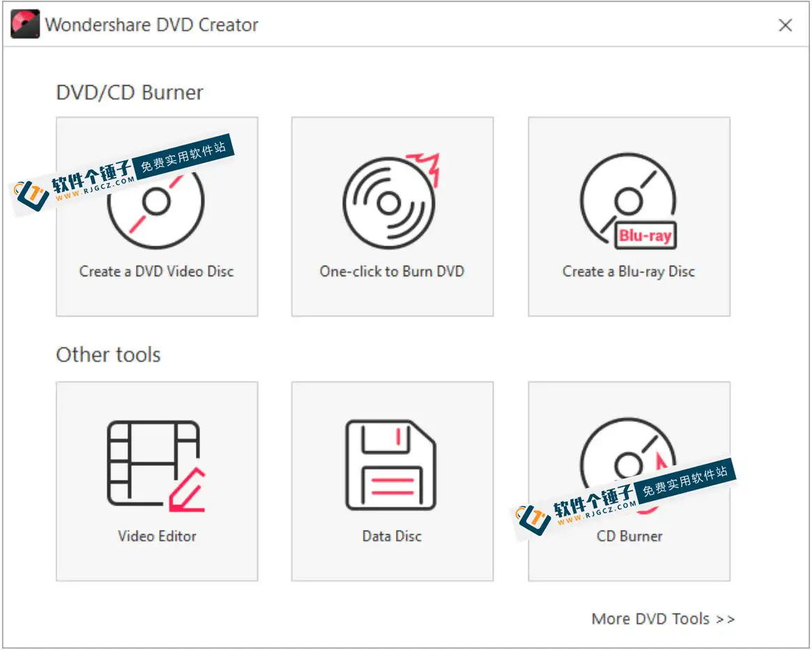Screen dimensions: 812x650
Task: Start the CD Burner tool
Action: pos(629,481)
